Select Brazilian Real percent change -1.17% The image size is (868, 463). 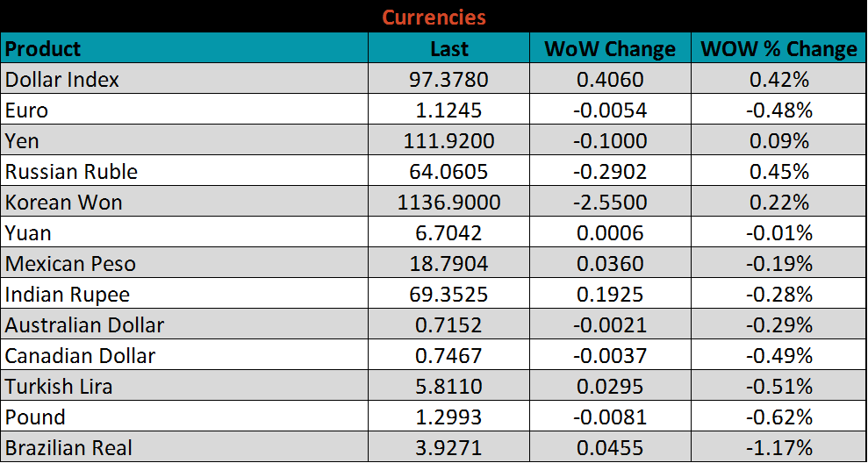tap(778, 448)
